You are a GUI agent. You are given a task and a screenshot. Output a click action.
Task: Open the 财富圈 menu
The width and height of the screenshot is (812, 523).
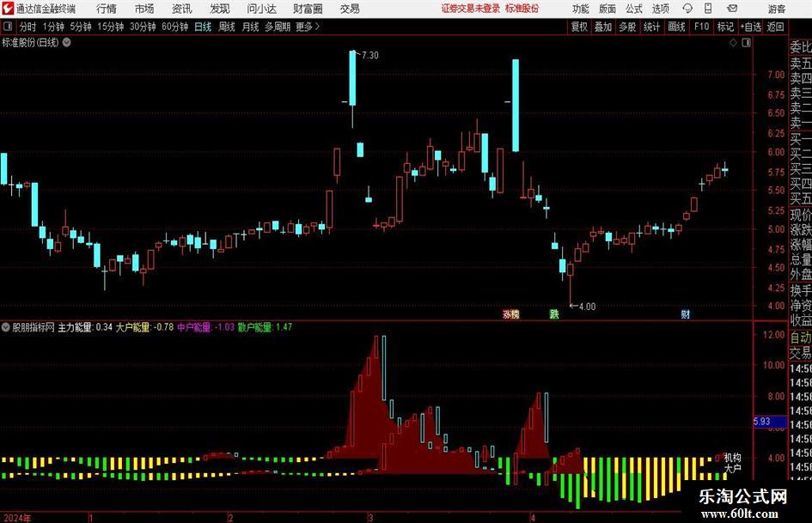[x=308, y=9]
